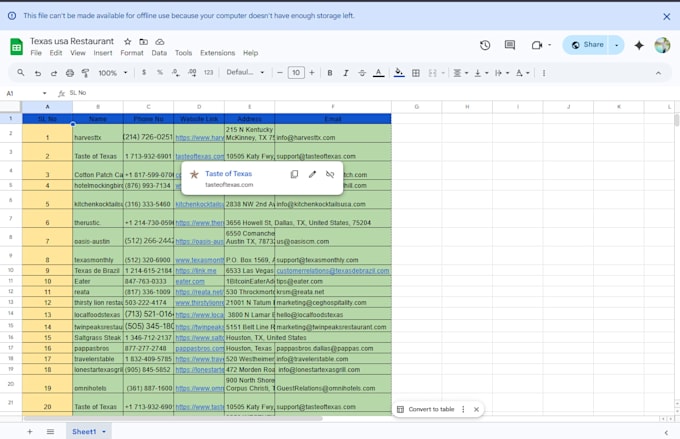Click the Convert to table button
Screen dimensions: 680x439
point(426,409)
